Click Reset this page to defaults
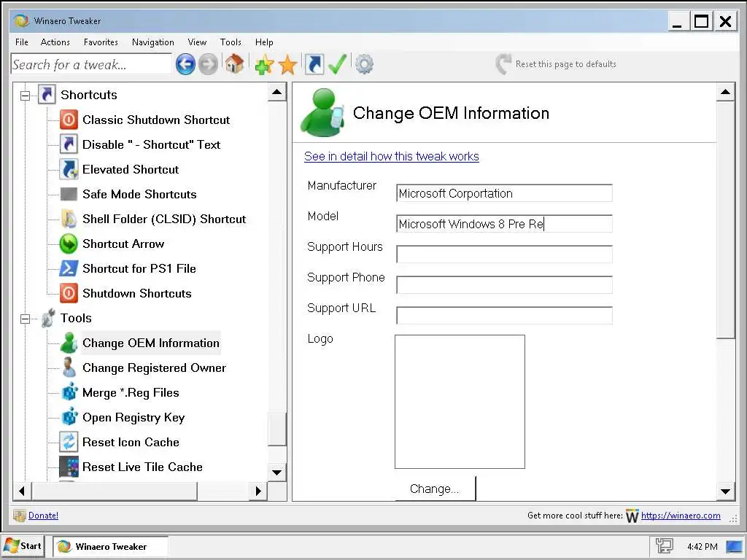The height and width of the screenshot is (560, 747). 556,64
